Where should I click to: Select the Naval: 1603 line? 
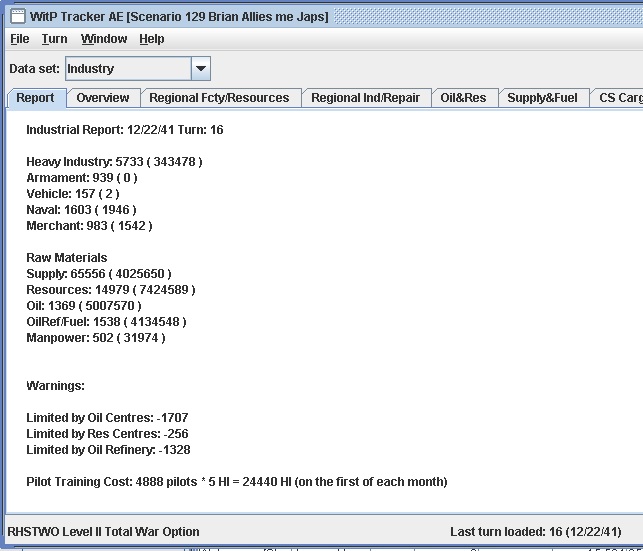(81, 210)
